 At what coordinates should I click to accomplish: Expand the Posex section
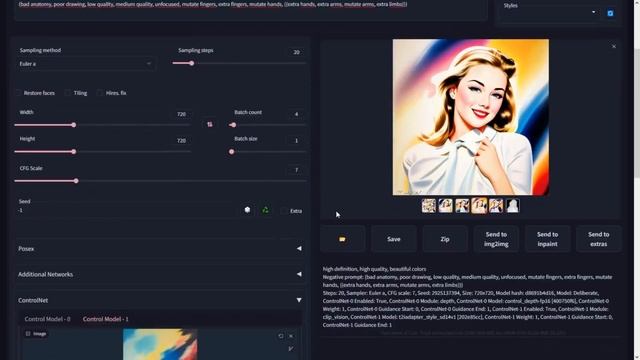[x=160, y=249]
